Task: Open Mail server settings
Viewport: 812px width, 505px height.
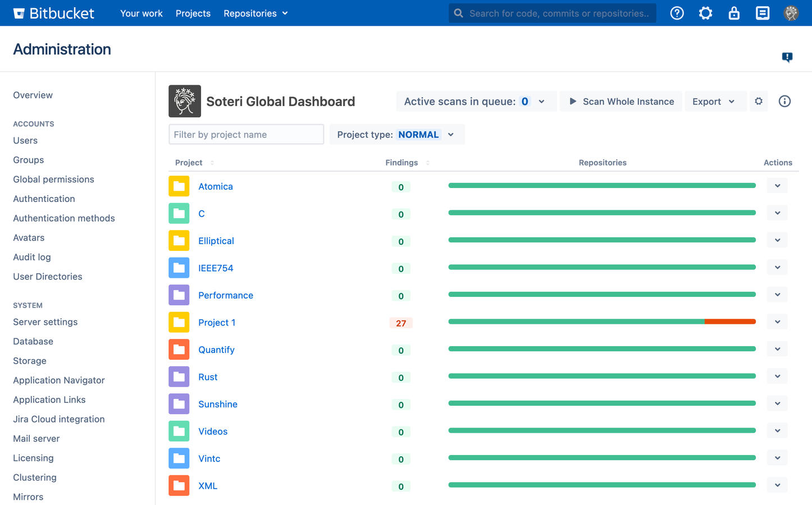Action: click(37, 438)
